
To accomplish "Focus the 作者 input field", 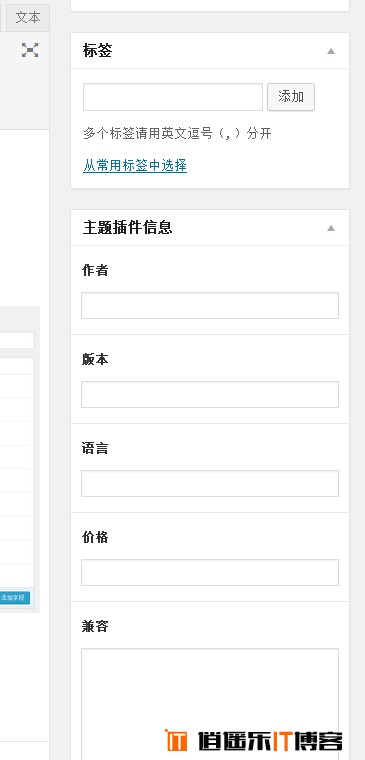I will click(x=210, y=305).
